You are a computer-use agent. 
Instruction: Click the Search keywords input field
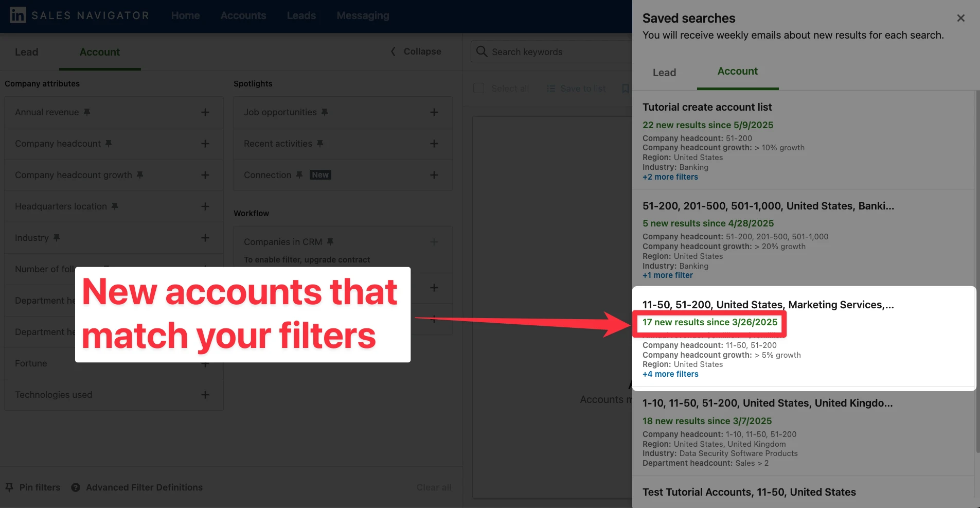pyautogui.click(x=551, y=51)
